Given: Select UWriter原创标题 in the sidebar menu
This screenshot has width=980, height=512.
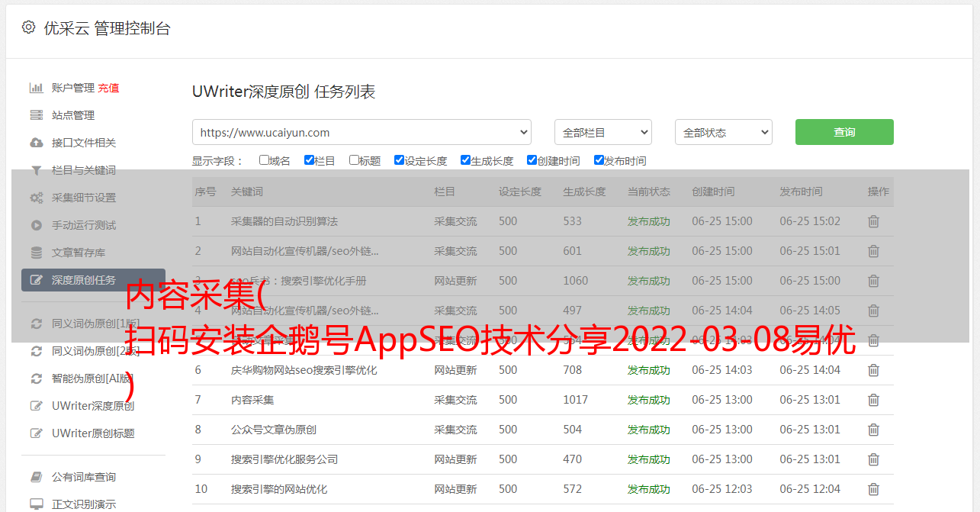Looking at the screenshot, I should [x=93, y=433].
